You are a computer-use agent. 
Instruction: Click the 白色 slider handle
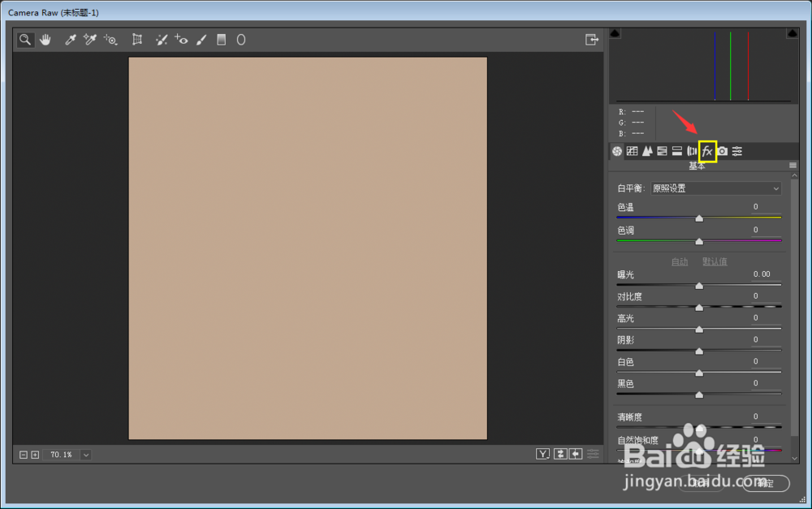click(x=699, y=373)
